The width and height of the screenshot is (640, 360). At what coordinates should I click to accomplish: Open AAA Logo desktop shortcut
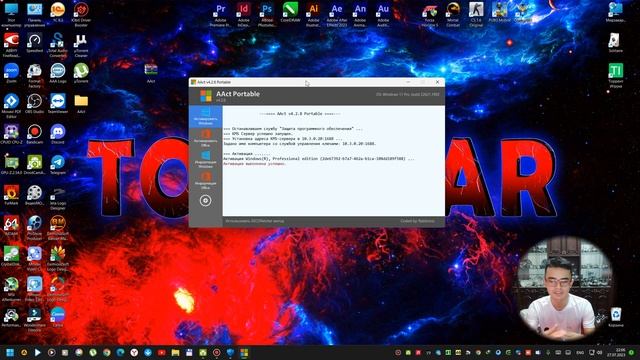(x=58, y=73)
